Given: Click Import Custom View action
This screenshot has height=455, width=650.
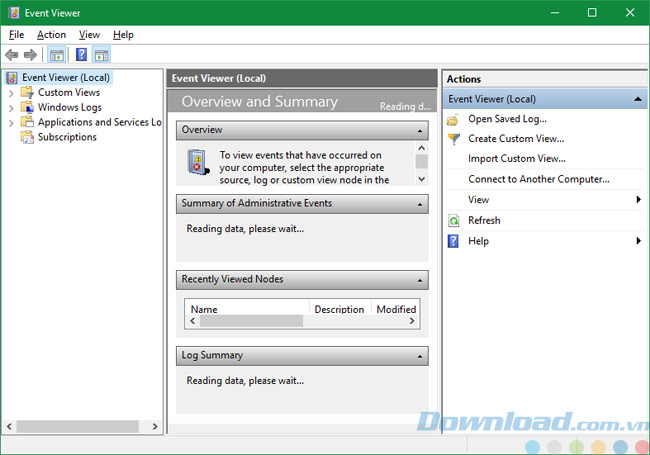Looking at the screenshot, I should click(516, 158).
